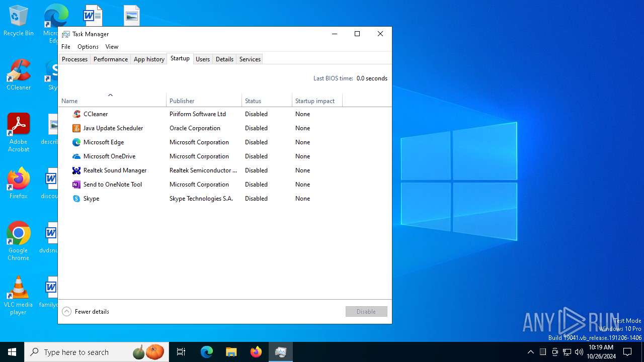Select the Send to OneNote Tool icon
Image resolution: width=644 pixels, height=362 pixels.
coord(76,185)
